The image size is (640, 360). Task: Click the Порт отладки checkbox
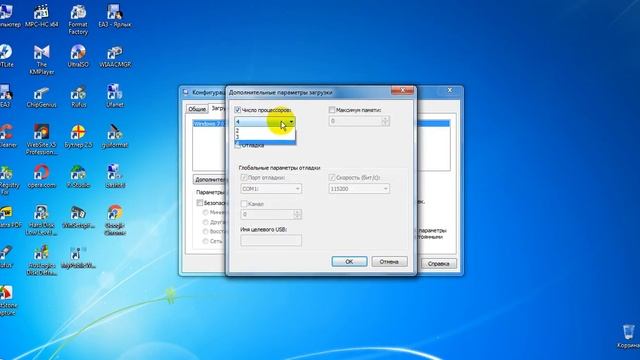coord(244,178)
